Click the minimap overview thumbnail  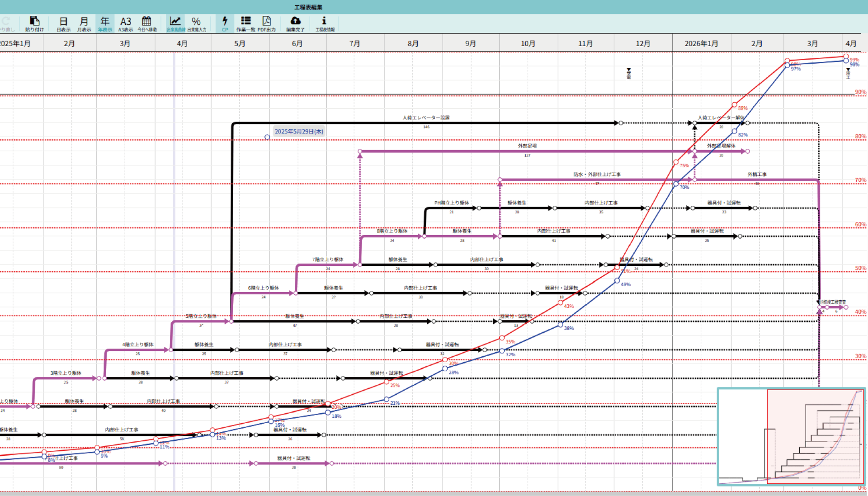pos(791,436)
